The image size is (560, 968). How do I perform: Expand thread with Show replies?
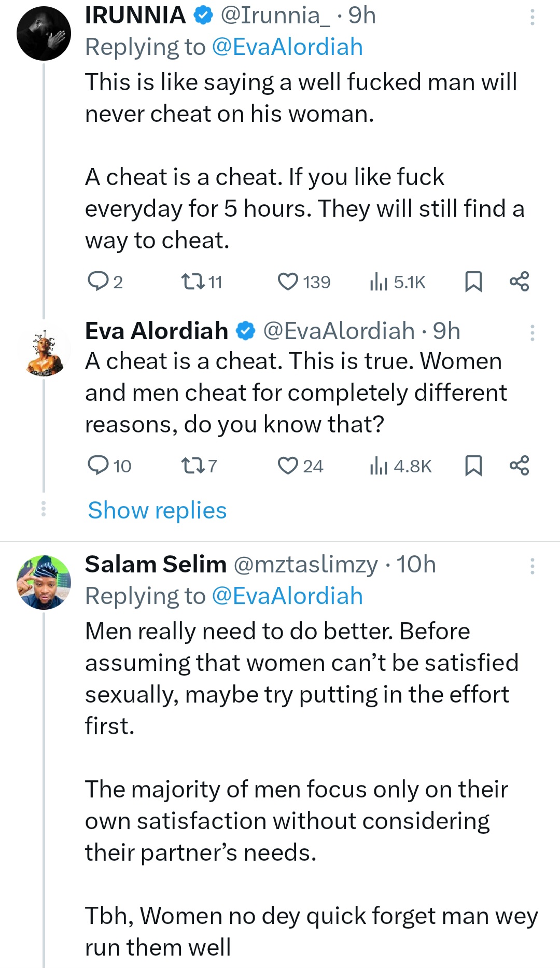click(x=157, y=511)
